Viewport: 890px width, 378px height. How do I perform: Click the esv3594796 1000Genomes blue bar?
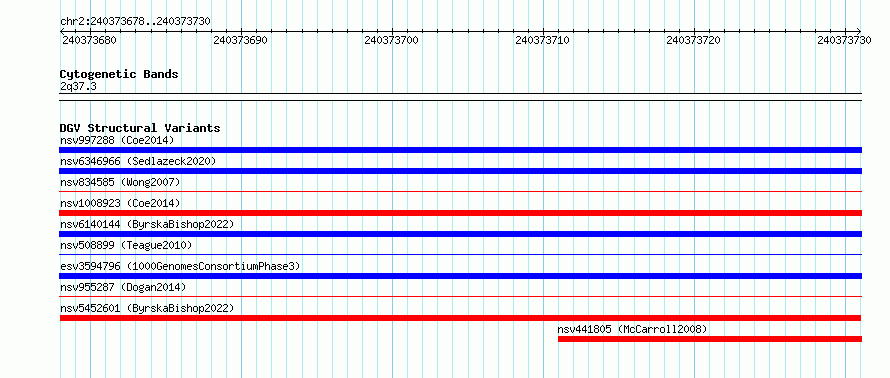pyautogui.click(x=460, y=276)
